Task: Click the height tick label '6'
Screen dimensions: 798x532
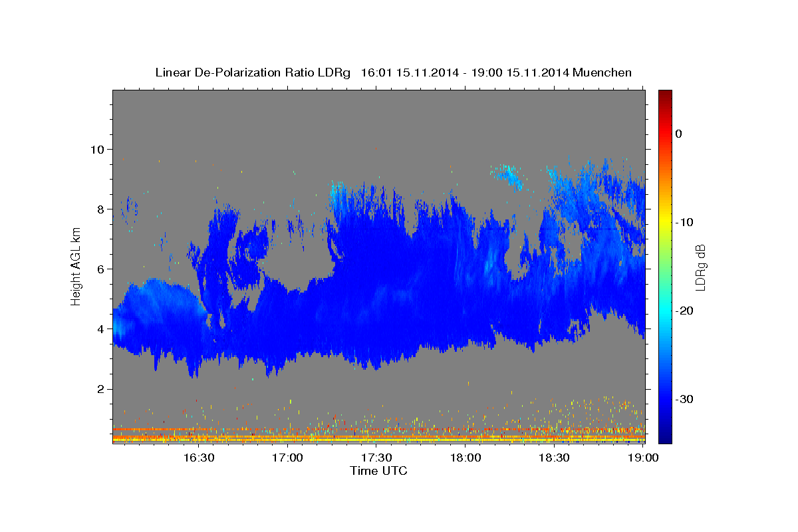Action: coord(102,269)
